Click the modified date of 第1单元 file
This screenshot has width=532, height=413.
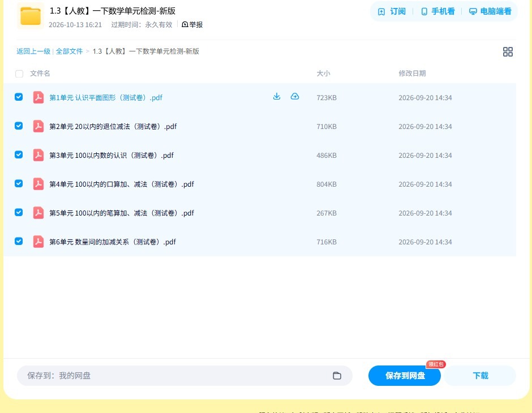[x=425, y=98]
